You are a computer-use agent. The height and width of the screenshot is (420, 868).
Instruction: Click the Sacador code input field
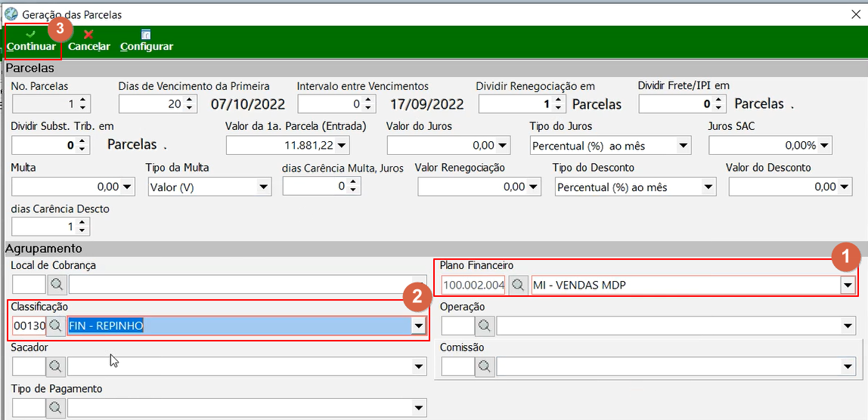point(29,366)
